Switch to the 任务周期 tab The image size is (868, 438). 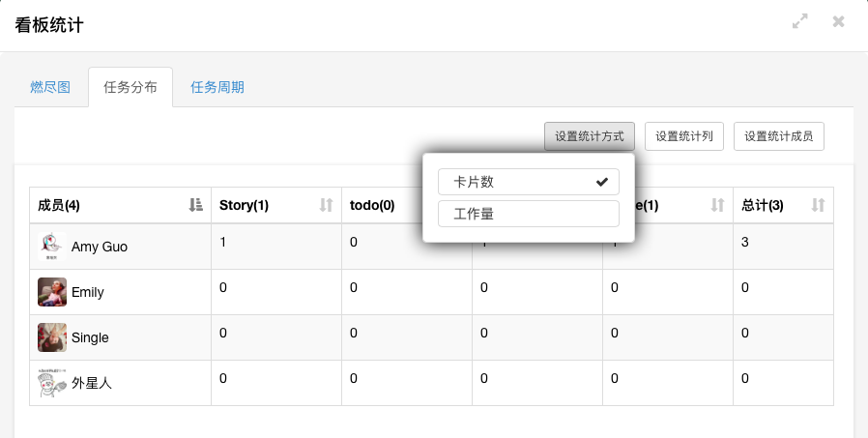coord(217,87)
